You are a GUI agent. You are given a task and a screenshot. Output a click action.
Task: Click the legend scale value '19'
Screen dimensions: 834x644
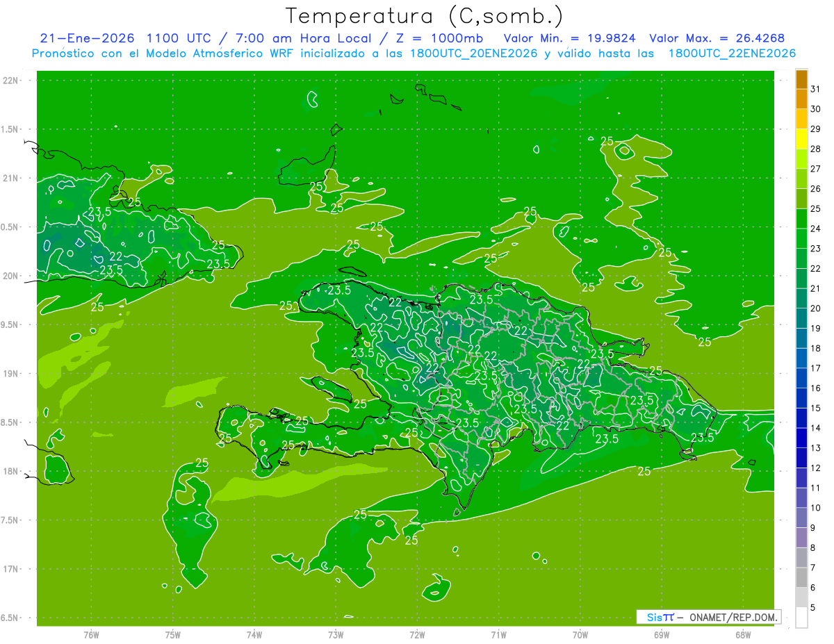pyautogui.click(x=815, y=329)
